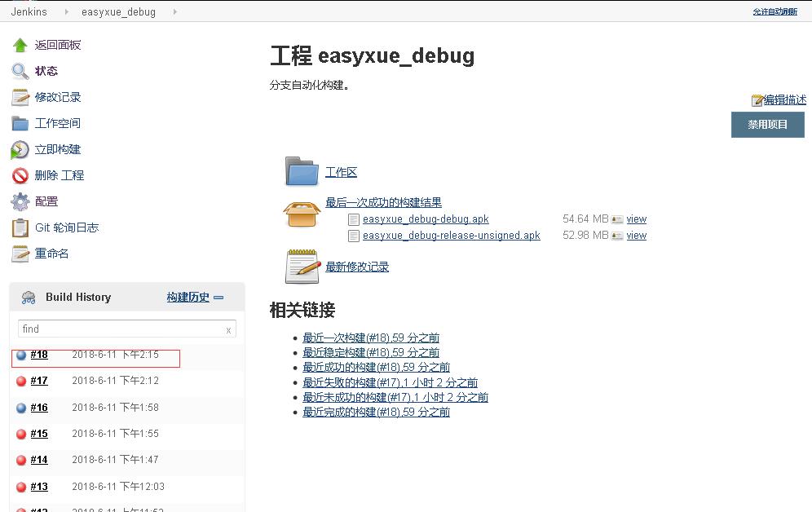Screen dimensions: 812x512
Task: Open the 最新修改记录 link
Action: coord(357,267)
